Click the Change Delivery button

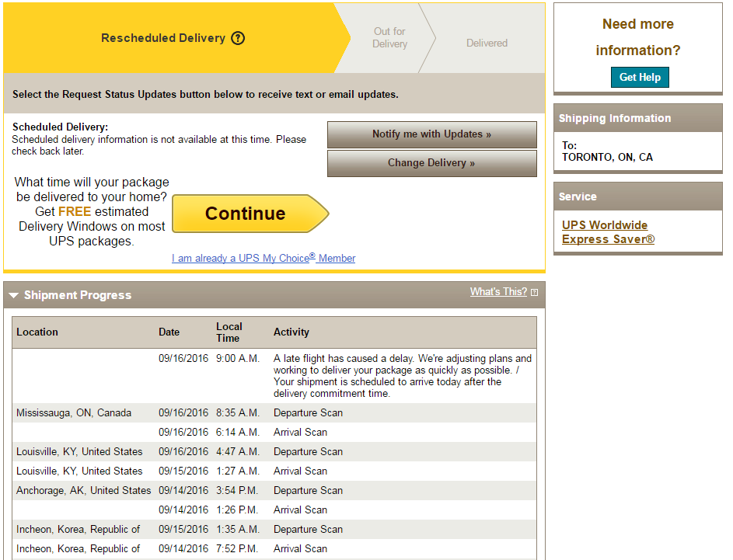(x=432, y=163)
